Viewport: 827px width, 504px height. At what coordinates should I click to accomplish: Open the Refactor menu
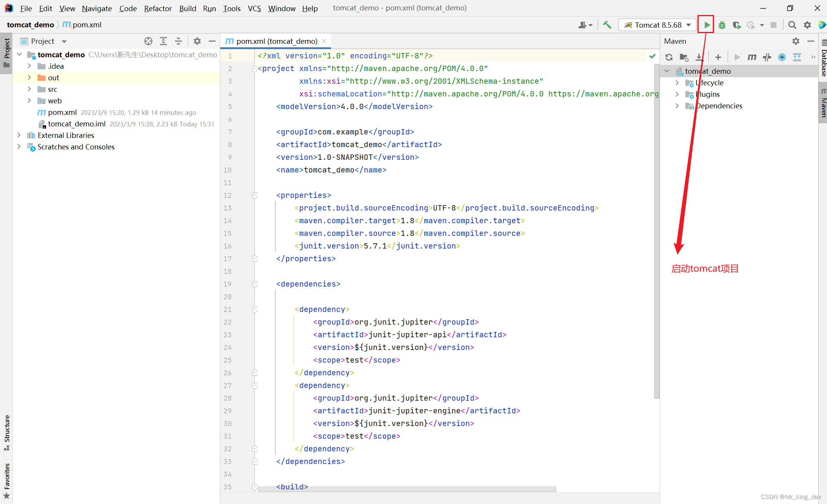(158, 8)
